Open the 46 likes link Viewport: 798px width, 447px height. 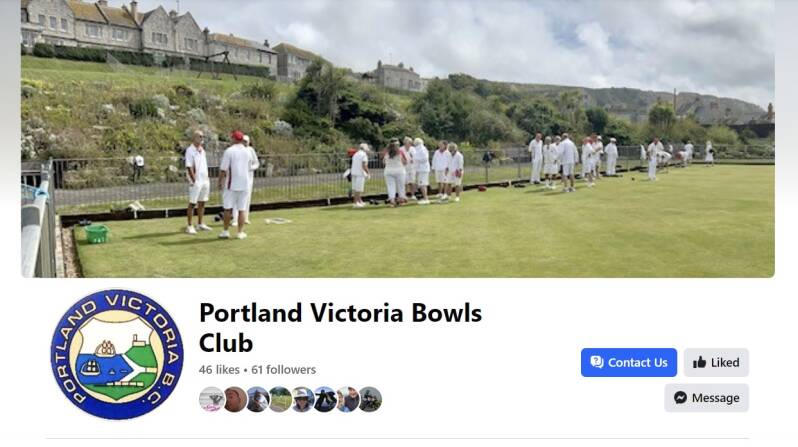(x=219, y=370)
